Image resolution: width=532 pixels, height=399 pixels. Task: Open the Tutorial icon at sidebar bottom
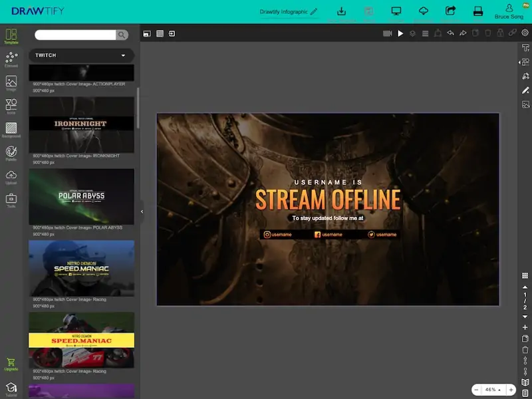(11, 389)
